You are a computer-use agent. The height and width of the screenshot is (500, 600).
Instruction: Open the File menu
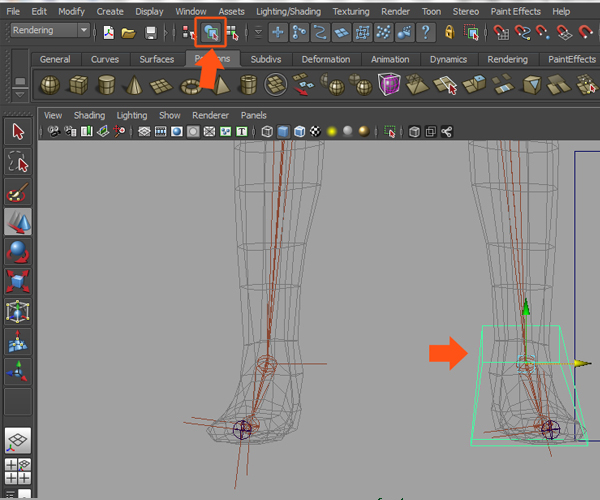click(x=13, y=11)
